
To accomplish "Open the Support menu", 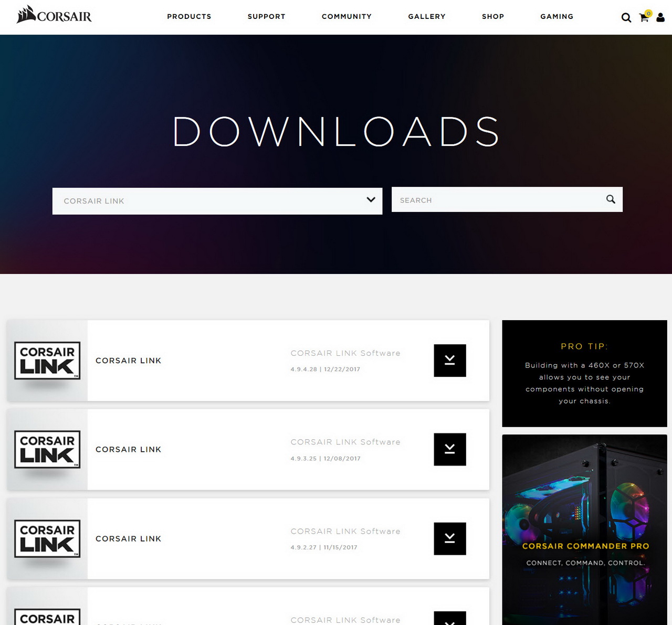I will (267, 17).
